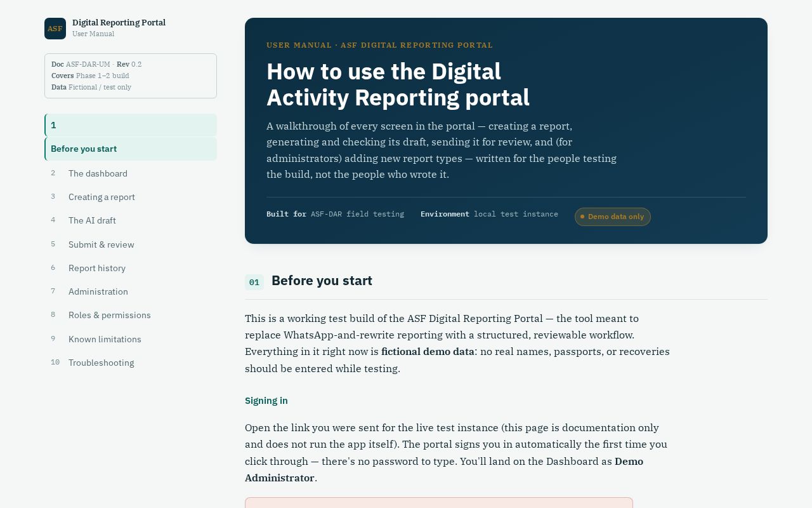Click the Data Fictional / test only text
This screenshot has height=508, width=812.
click(x=91, y=87)
